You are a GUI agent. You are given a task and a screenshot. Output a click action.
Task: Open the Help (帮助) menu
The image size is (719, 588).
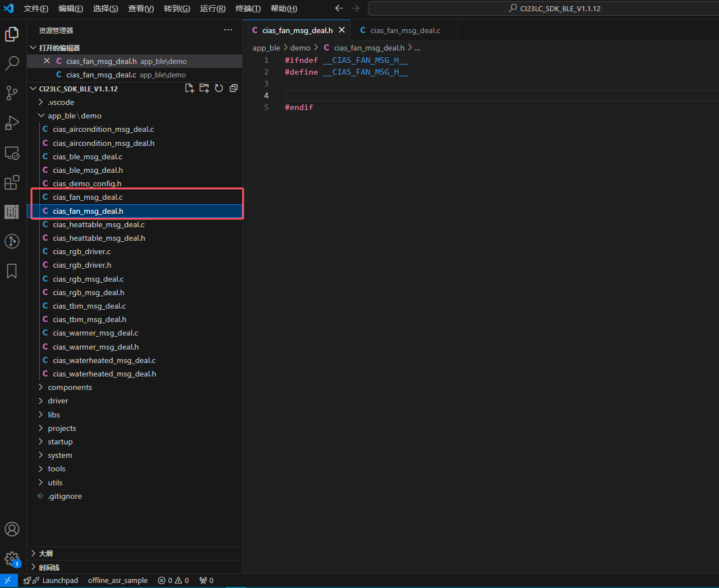(x=284, y=8)
